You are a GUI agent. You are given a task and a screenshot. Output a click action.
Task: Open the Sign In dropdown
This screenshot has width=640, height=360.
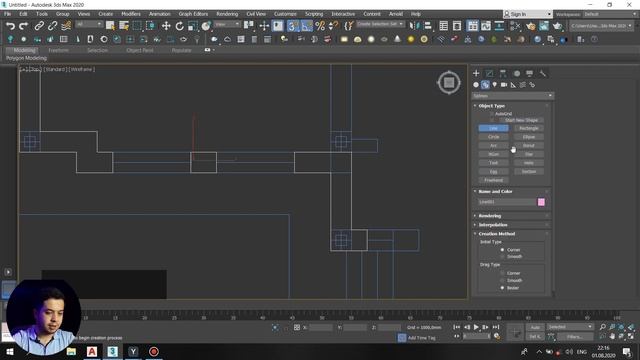pos(527,14)
